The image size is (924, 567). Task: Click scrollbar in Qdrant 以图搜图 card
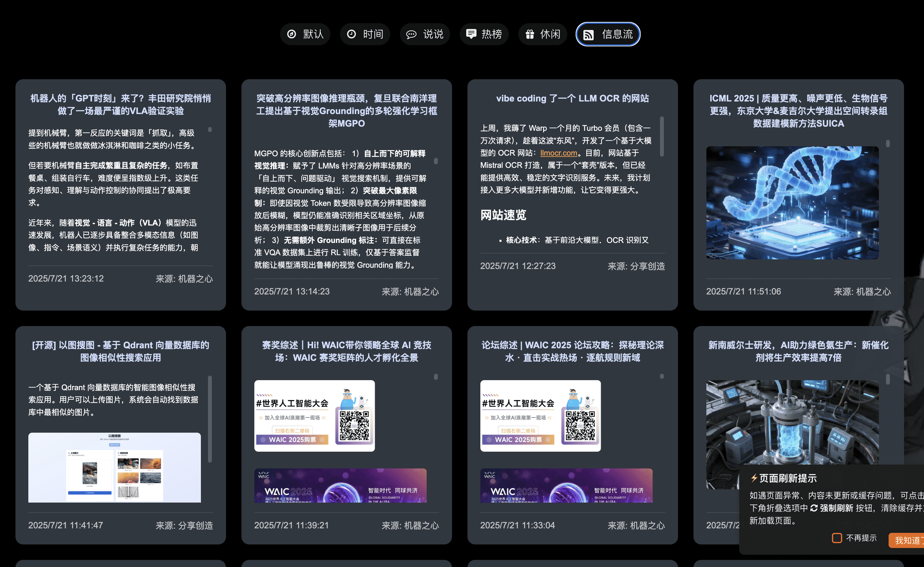(x=210, y=418)
